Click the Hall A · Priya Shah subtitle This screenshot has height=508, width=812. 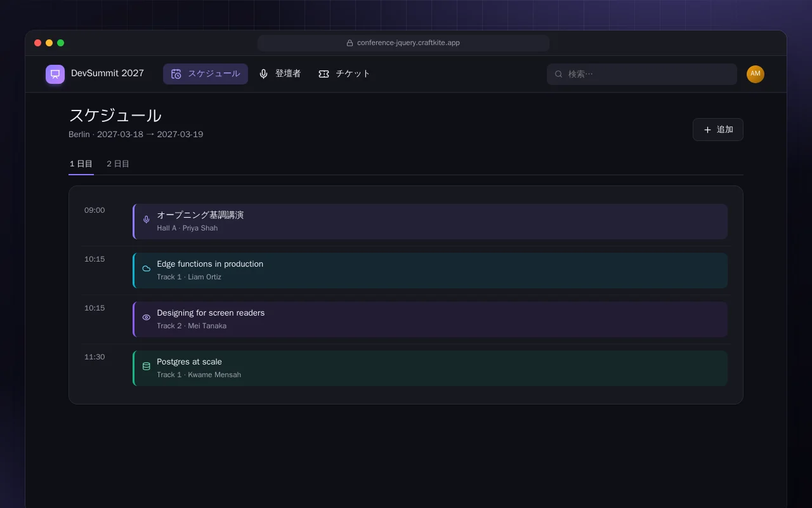point(187,228)
